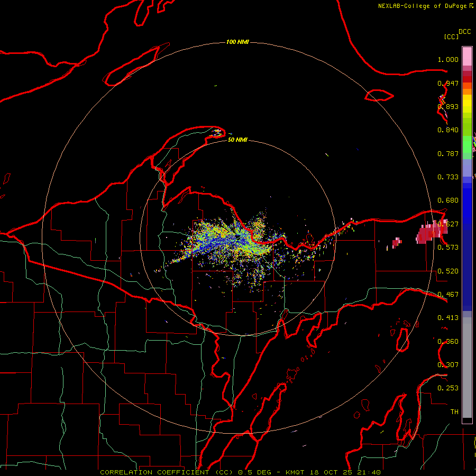This screenshot has width=476, height=476.
Task: Click the bright green segment of the color bar
Action: (467, 144)
